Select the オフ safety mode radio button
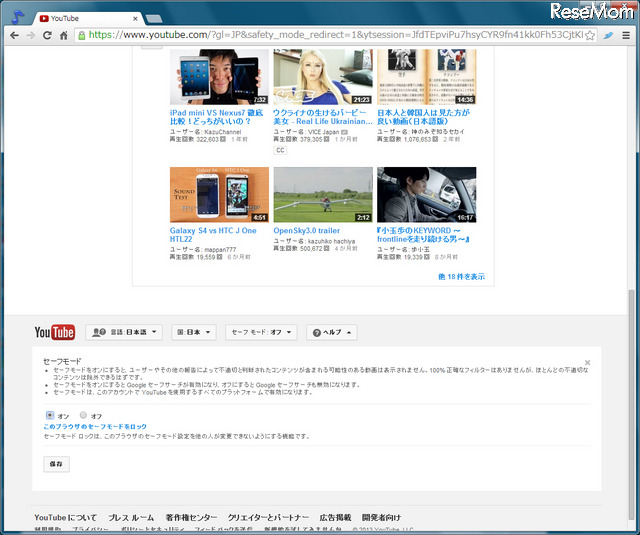The image size is (640, 535). pos(83,415)
